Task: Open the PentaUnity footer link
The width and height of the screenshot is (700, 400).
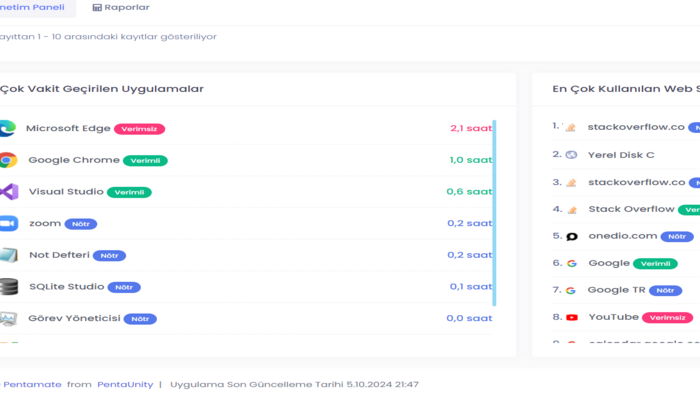Action: tap(125, 384)
